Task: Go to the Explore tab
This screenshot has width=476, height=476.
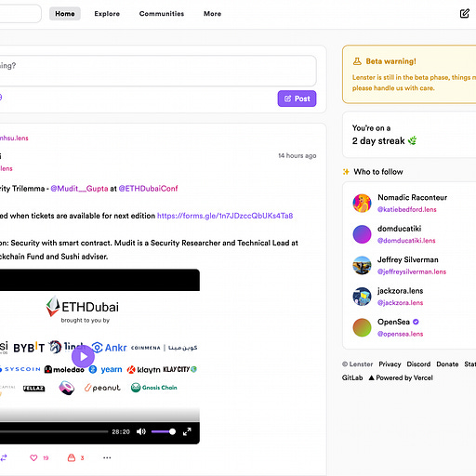Action: click(x=107, y=14)
